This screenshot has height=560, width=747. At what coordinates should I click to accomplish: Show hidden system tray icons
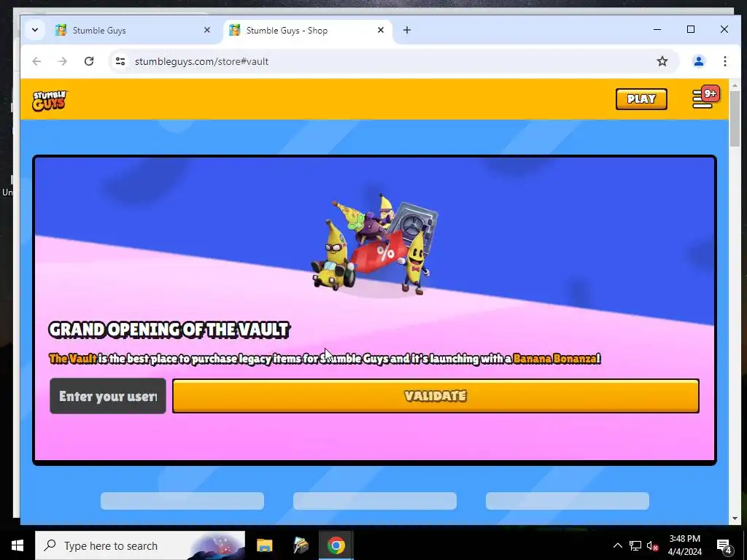pyautogui.click(x=617, y=545)
